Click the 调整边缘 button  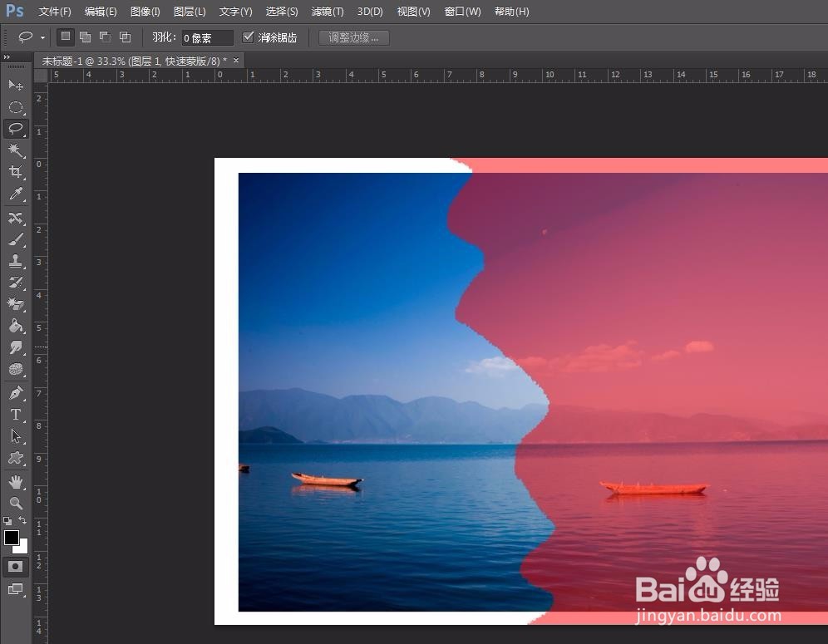point(354,37)
